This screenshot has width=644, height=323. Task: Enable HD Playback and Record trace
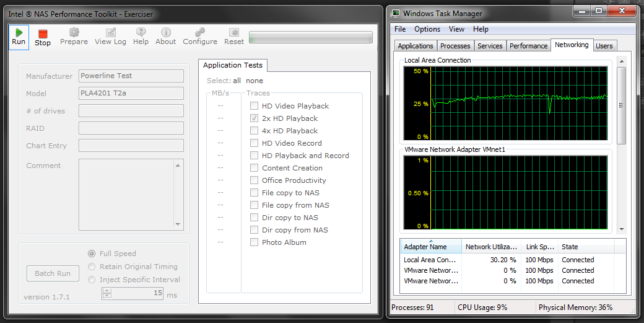(255, 156)
